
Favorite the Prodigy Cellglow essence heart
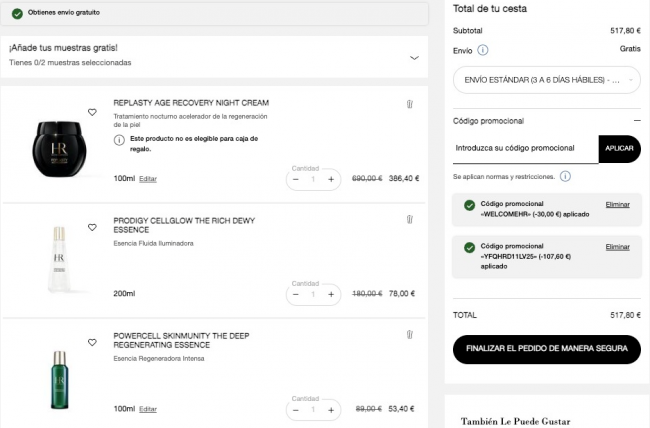92,227
